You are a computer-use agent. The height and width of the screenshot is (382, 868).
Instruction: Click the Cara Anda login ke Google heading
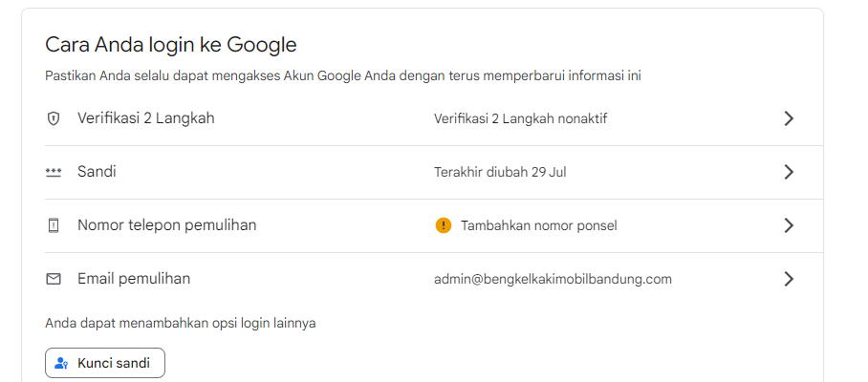[x=170, y=45]
